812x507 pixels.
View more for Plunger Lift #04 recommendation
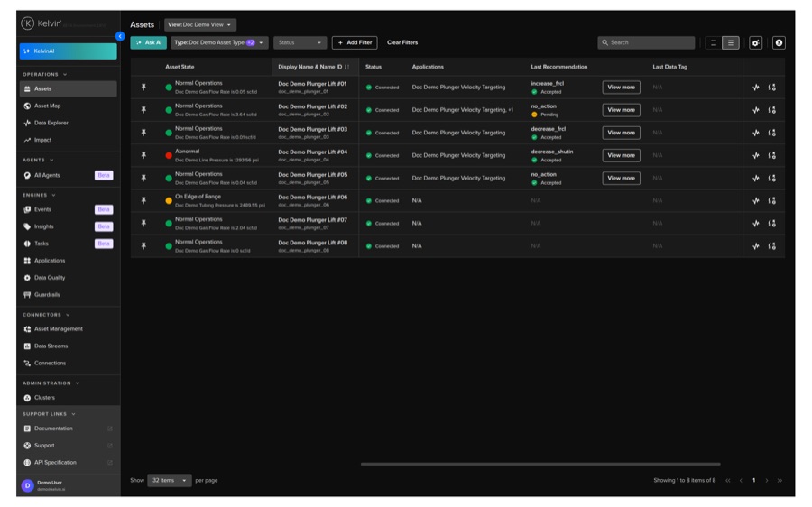coord(621,155)
